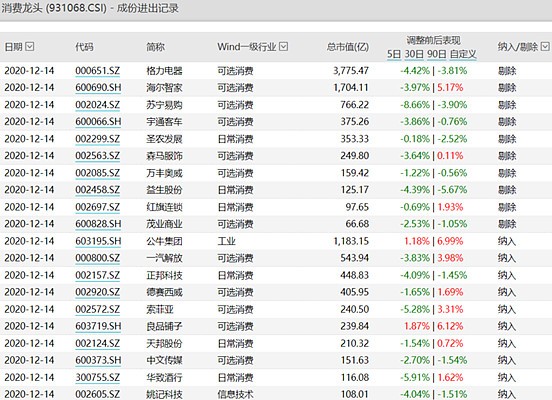Open stock code link 603719.SH
The height and width of the screenshot is (400, 552).
[98, 326]
